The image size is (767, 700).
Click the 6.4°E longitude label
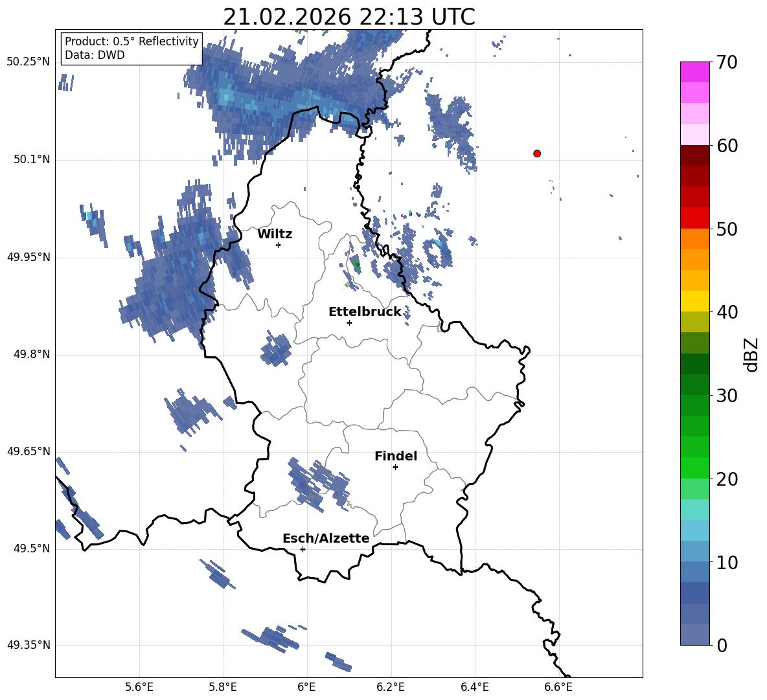pyautogui.click(x=474, y=687)
